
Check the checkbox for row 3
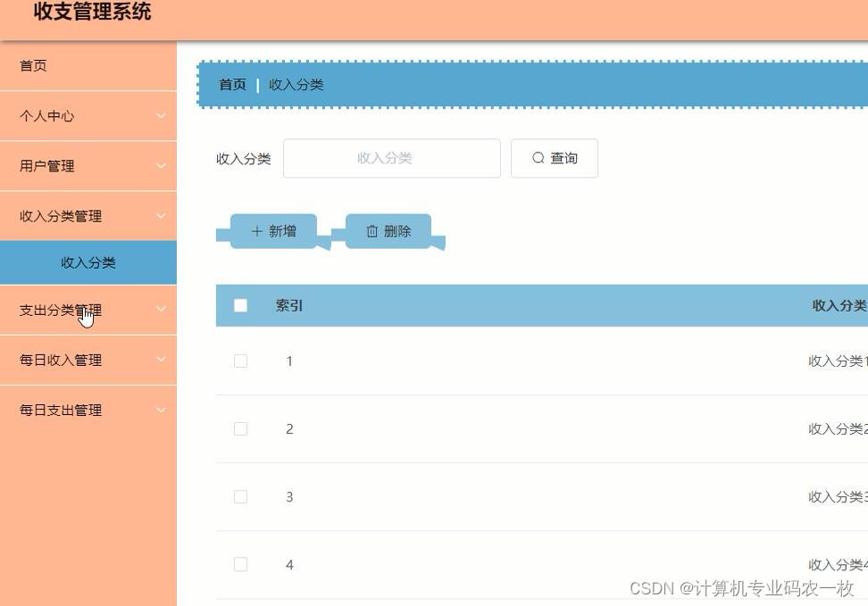tap(240, 497)
